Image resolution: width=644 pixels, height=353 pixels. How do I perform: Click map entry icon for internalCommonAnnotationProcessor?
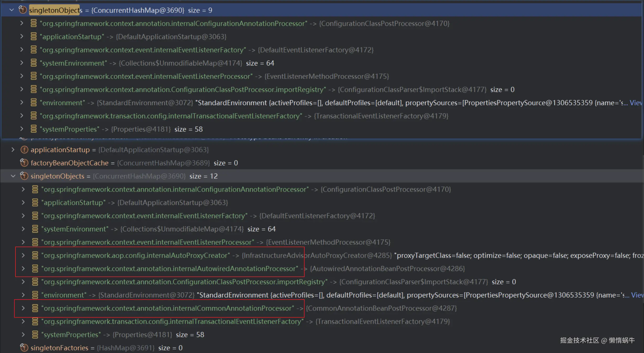pyautogui.click(x=35, y=308)
